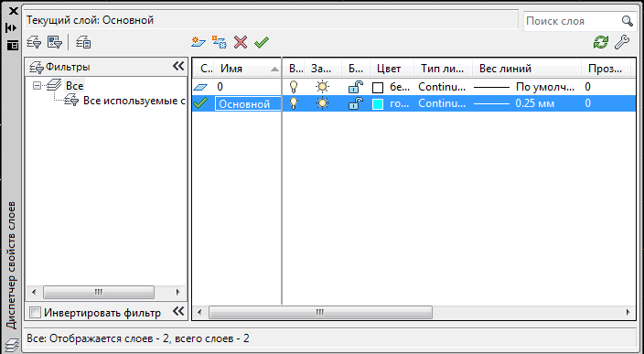Create a new layer
This screenshot has width=644, height=354.
click(199, 42)
